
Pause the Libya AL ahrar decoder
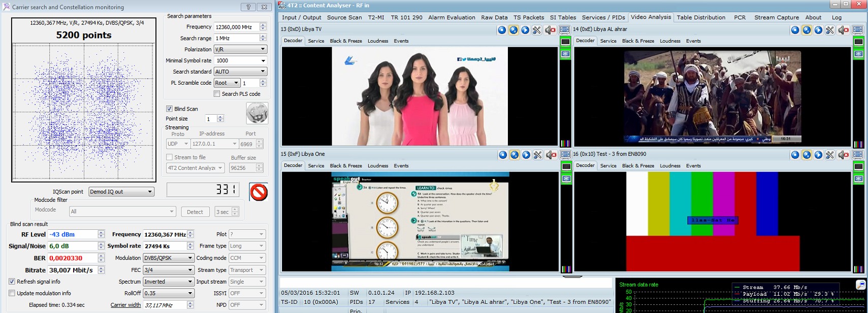[807, 30]
